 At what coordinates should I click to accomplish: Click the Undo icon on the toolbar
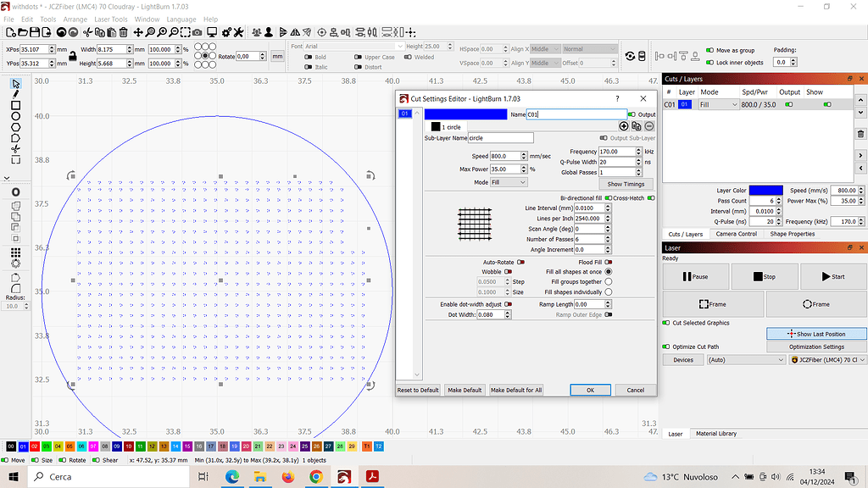[63, 33]
